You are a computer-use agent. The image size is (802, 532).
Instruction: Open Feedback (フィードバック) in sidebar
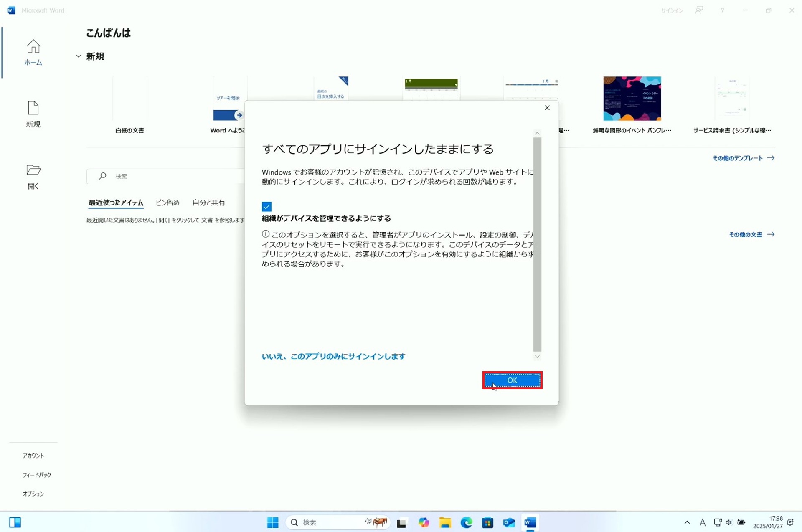pyautogui.click(x=37, y=475)
